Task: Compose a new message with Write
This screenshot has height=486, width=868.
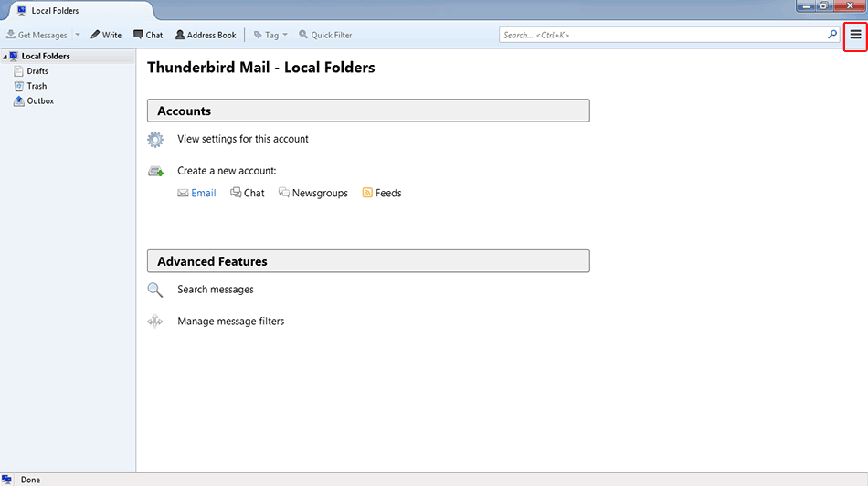Action: 106,35
